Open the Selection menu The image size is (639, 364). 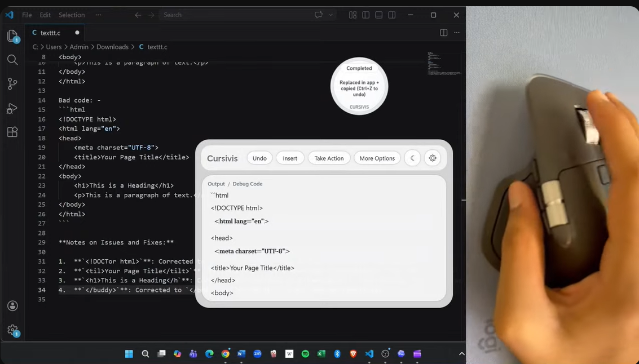[x=71, y=15]
